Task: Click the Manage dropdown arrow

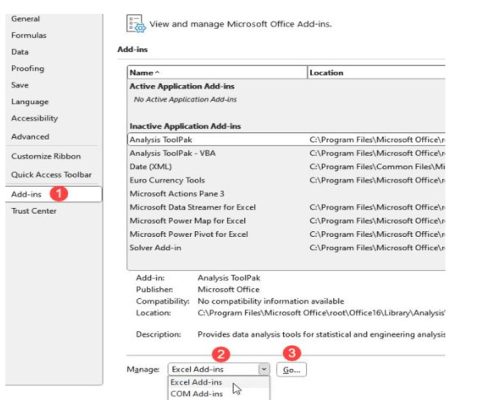Action: click(x=264, y=369)
